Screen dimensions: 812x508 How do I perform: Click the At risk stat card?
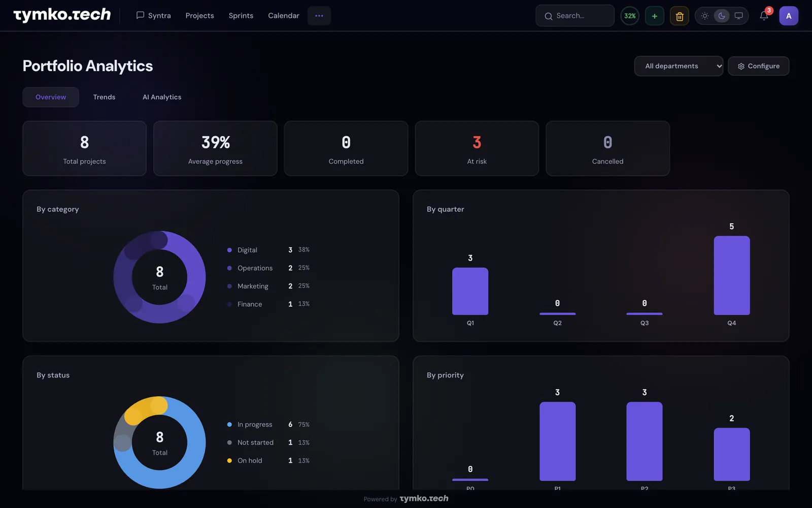point(477,148)
